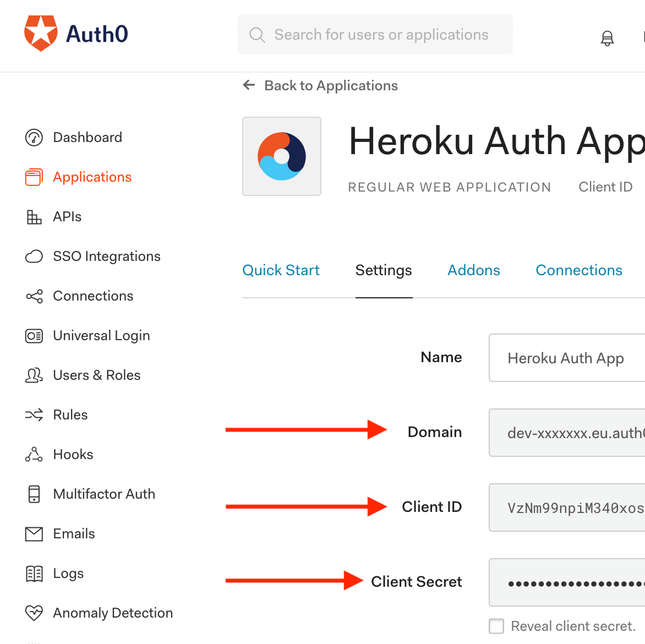The height and width of the screenshot is (644, 645).
Task: Switch to the Addons tab
Action: 474,270
